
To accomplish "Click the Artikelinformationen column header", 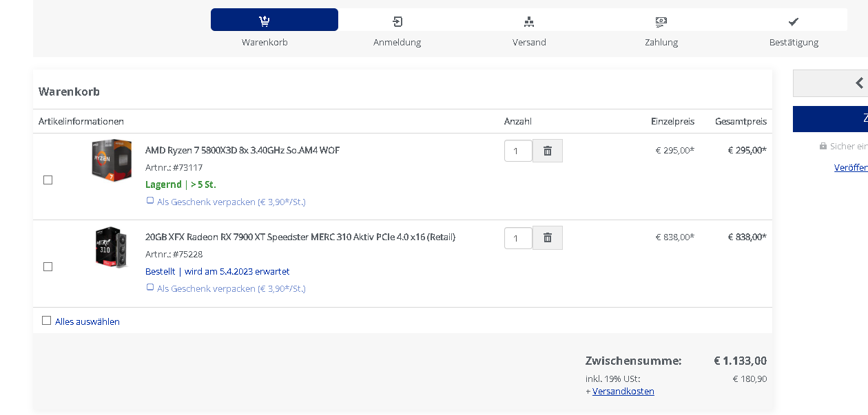I will 81,121.
